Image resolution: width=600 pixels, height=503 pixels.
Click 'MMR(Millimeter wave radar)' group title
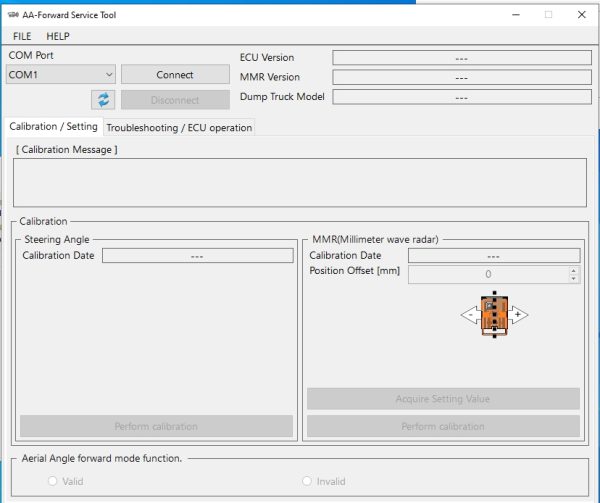pyautogui.click(x=375, y=239)
